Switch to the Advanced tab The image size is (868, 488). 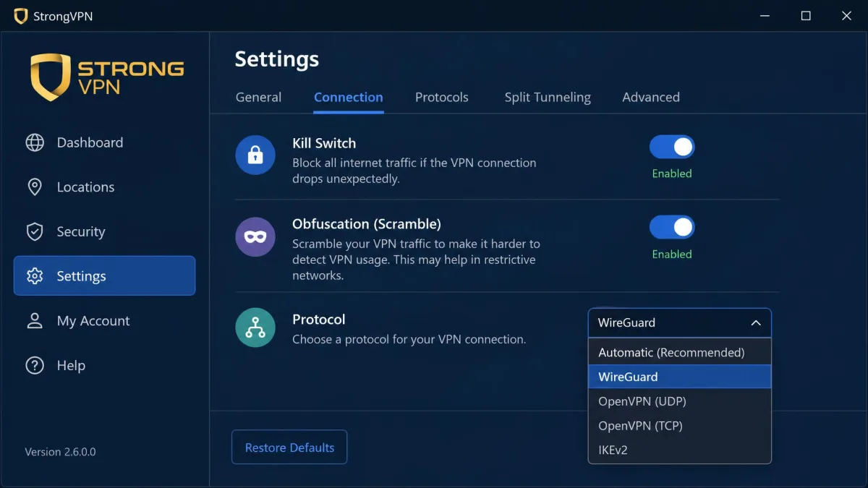tap(651, 97)
